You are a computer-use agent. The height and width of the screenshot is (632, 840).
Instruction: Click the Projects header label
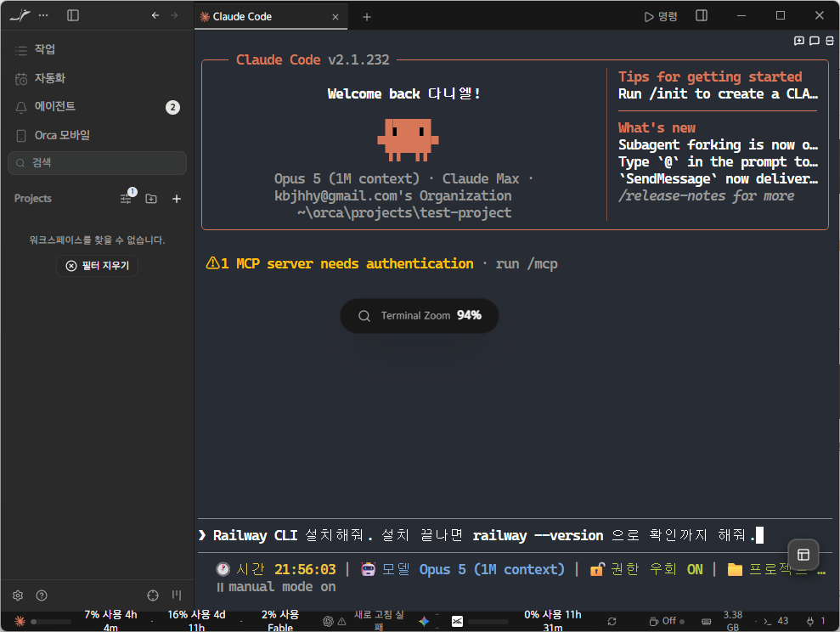coord(32,198)
